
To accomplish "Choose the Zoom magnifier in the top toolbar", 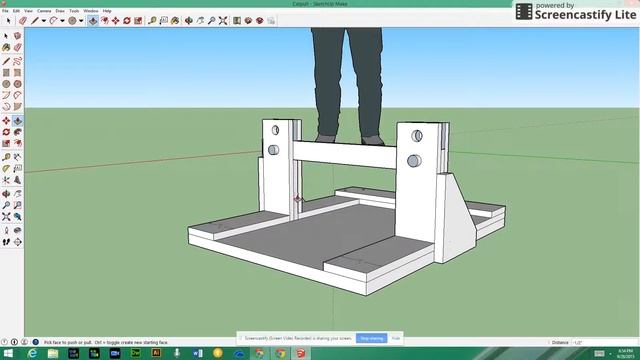I will click(x=211, y=20).
